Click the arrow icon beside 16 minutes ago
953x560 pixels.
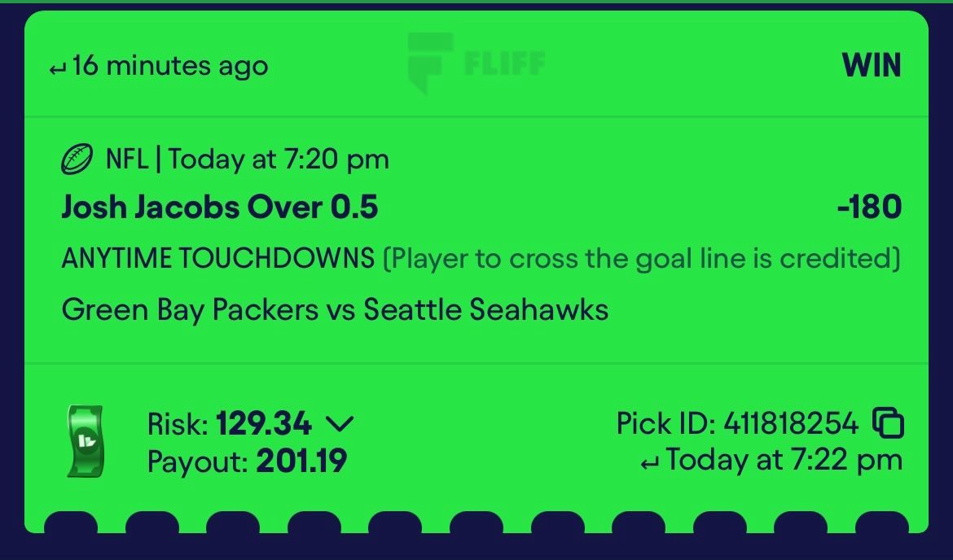[x=57, y=69]
